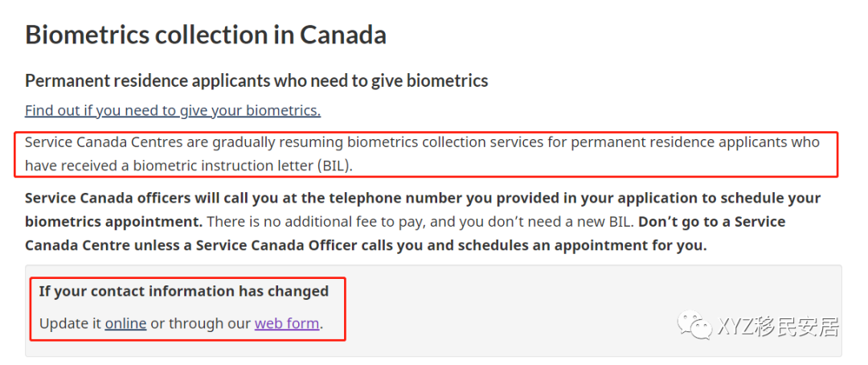Follow the 'online' update link
The height and width of the screenshot is (365, 868).
pos(125,323)
